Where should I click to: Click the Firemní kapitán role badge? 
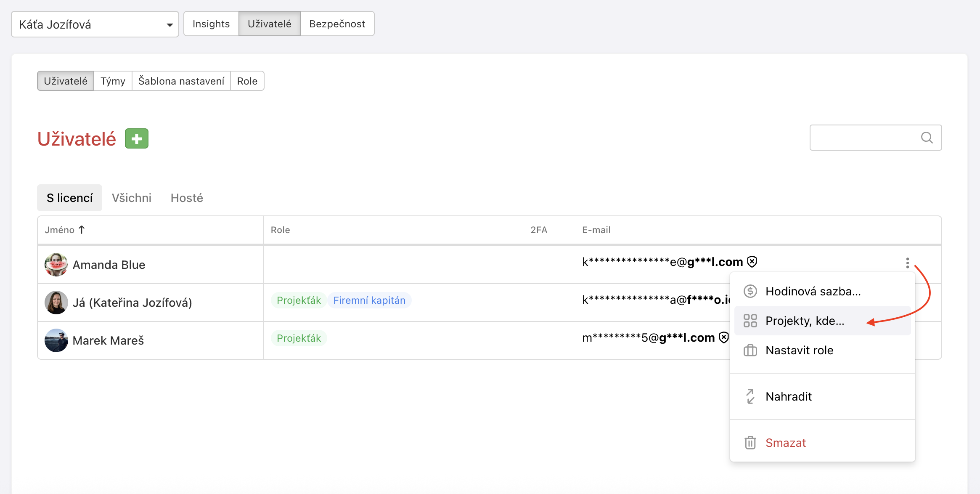369,300
